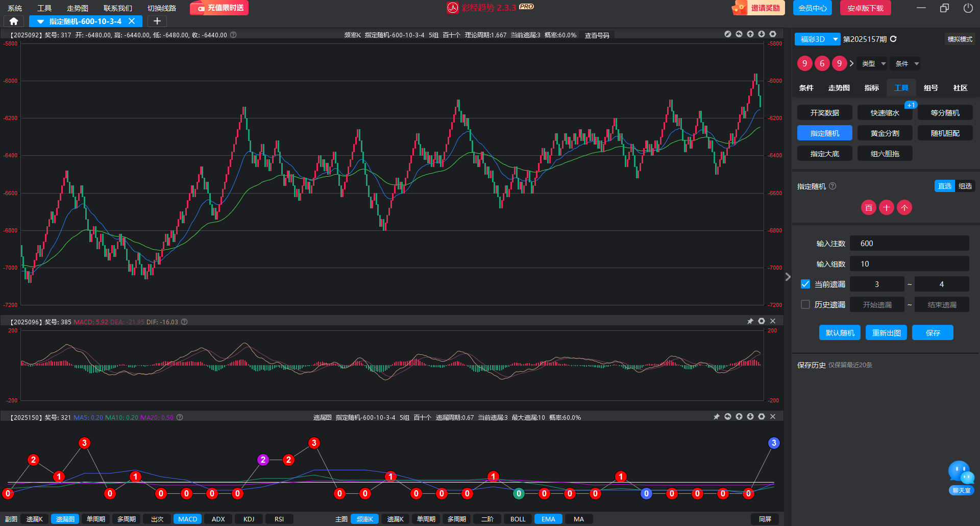This screenshot has height=526, width=980.
Task: Open the 福彩3D lottery dropdown
Action: pos(817,39)
